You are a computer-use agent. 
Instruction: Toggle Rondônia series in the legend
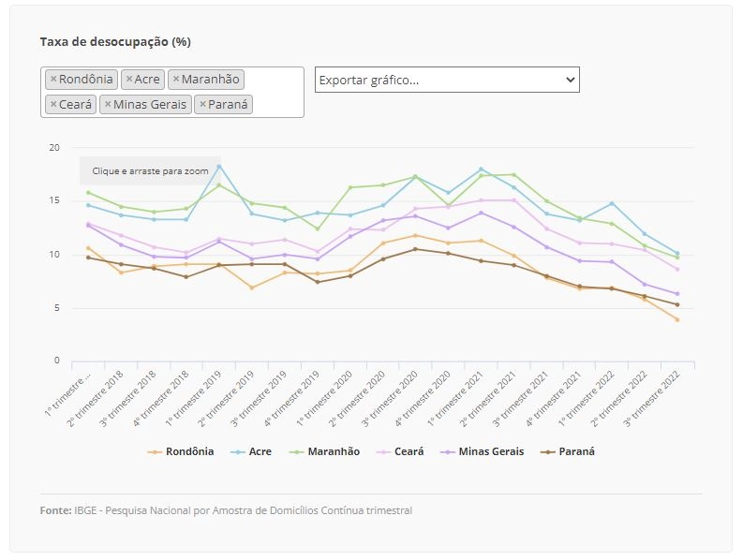pyautogui.click(x=189, y=451)
